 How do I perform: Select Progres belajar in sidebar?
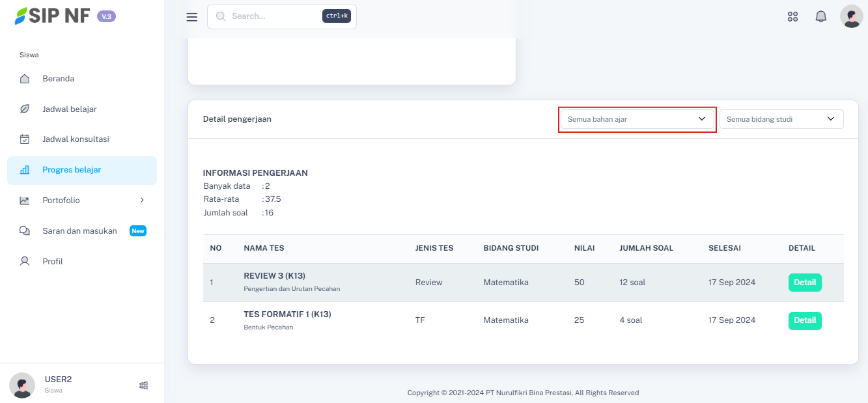[x=72, y=170]
